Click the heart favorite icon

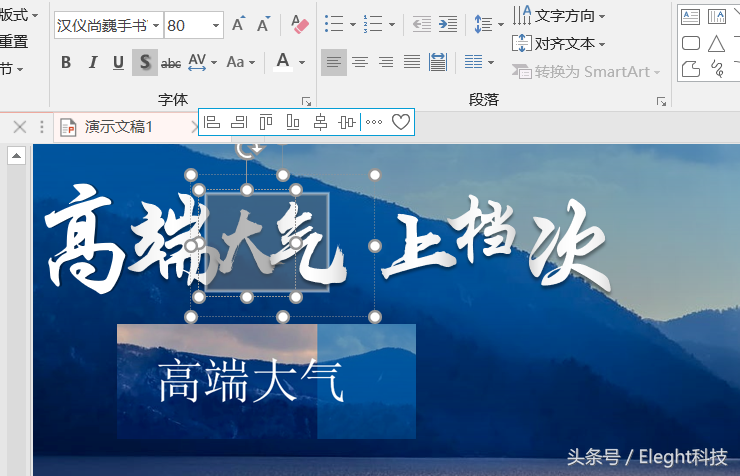coord(401,122)
